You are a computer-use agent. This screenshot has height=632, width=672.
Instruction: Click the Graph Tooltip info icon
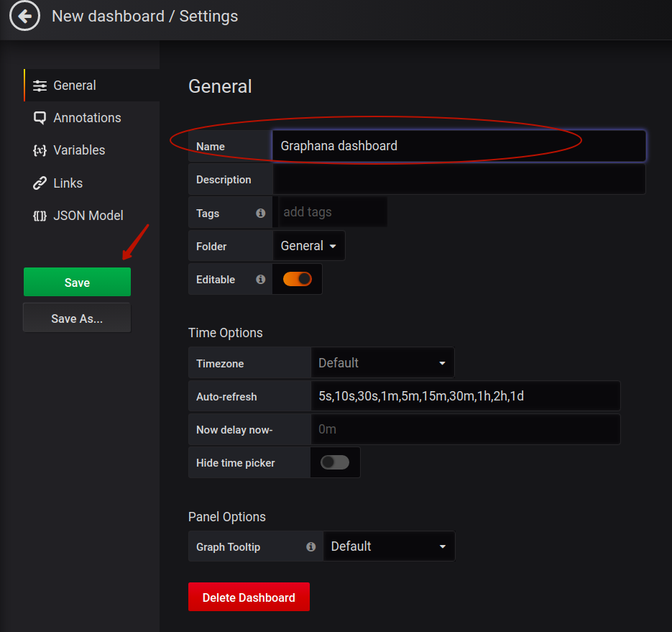[x=311, y=546]
